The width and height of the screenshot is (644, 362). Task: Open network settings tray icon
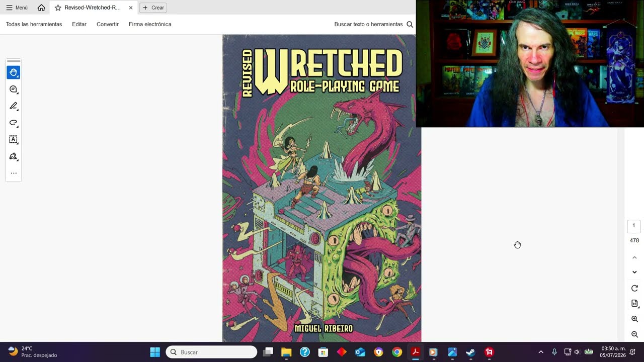tap(568, 352)
